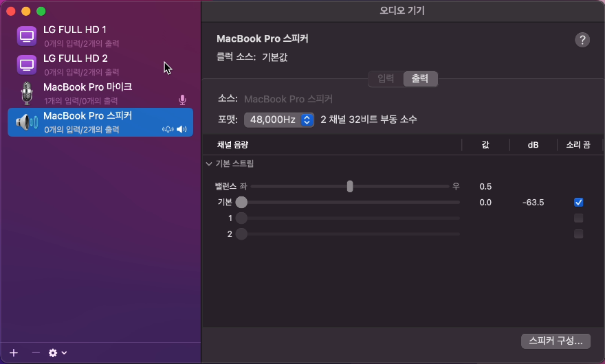
Task: Open the 48,000Hz format dropdown
Action: pos(279,120)
